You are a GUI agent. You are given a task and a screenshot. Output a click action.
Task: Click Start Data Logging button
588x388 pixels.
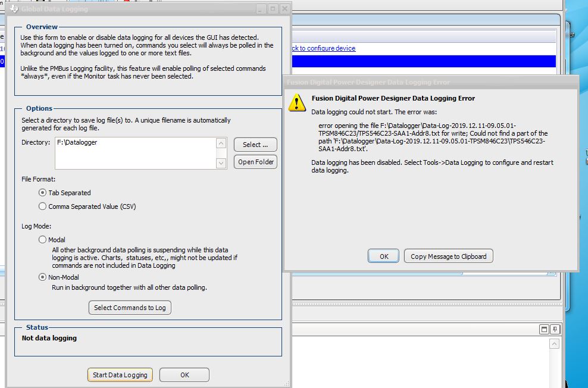pyautogui.click(x=120, y=375)
